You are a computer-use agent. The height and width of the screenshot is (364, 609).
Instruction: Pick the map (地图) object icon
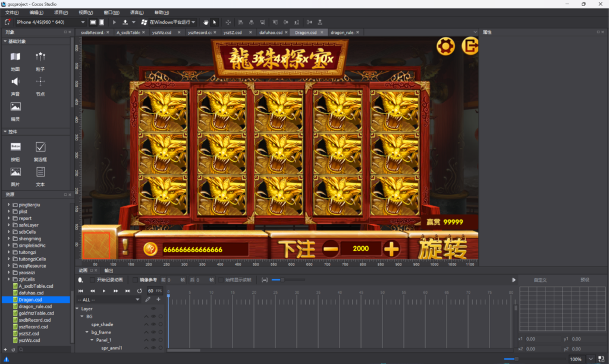tap(15, 57)
